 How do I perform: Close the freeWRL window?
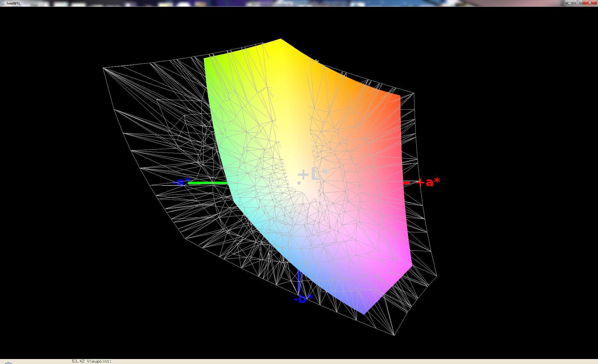(589, 3)
